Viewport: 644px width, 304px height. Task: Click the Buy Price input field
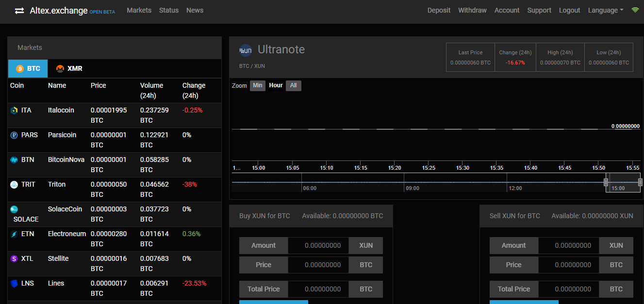[x=318, y=265]
